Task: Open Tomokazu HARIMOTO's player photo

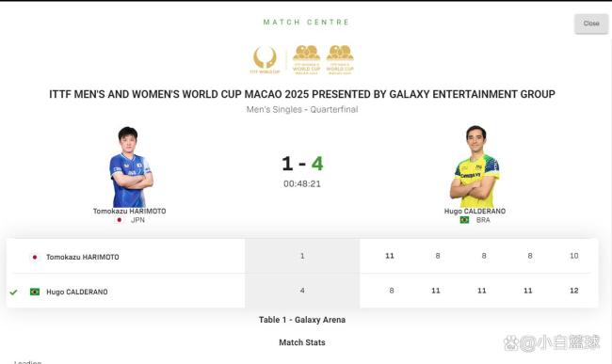Action: 130,166
